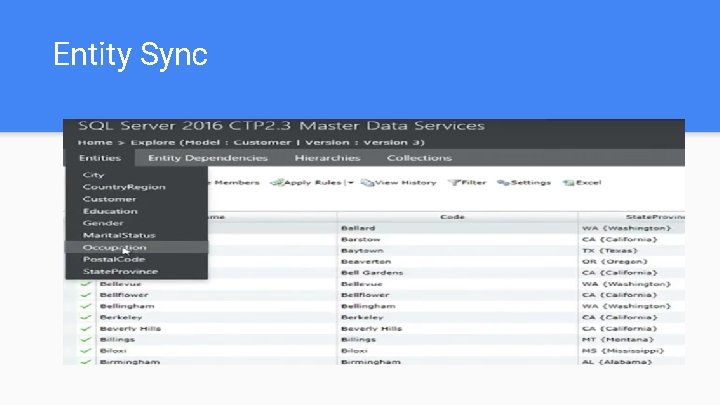
Task: Click validation checkmark on Bellingham row
Action: [85, 306]
